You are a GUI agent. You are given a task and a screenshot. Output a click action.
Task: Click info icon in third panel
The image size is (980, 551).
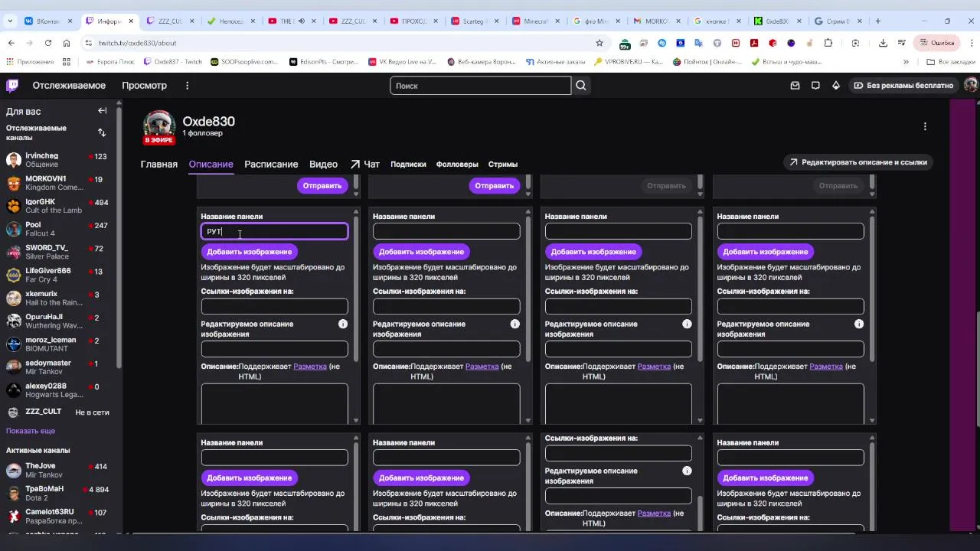pos(687,324)
